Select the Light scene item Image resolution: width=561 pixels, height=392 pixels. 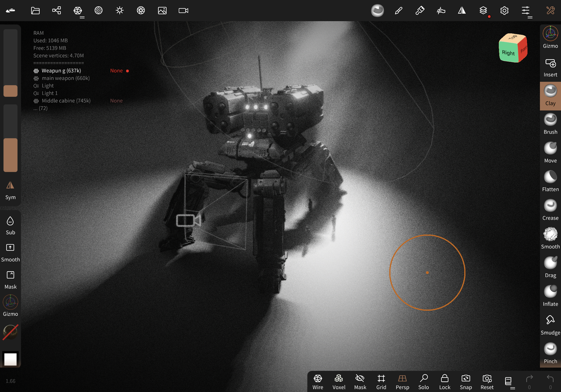(x=47, y=86)
